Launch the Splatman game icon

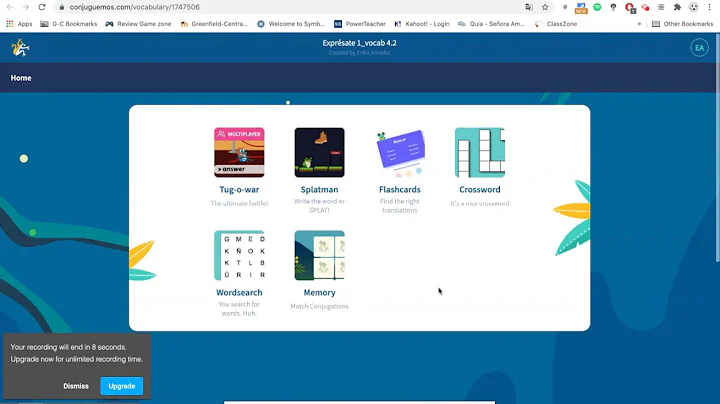click(x=320, y=152)
